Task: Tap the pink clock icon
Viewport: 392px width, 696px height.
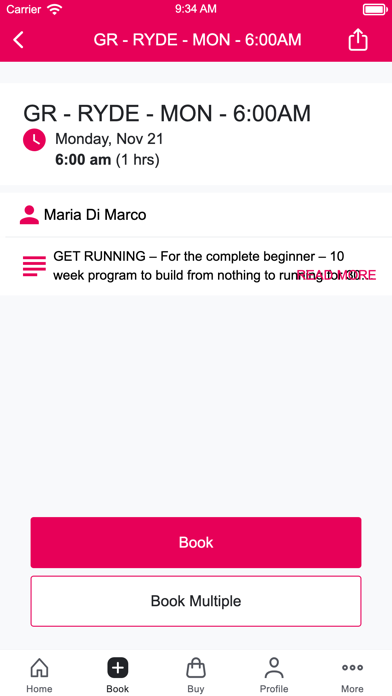Action: 34,140
